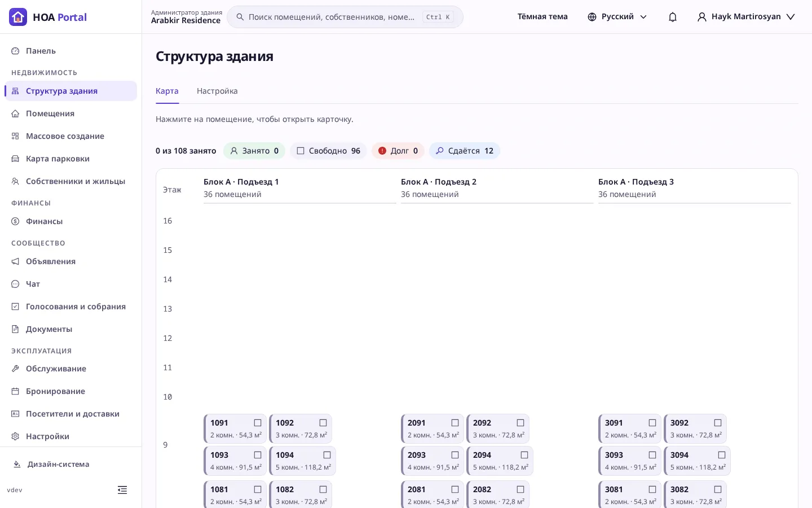The height and width of the screenshot is (508, 812).
Task: Go to Посетители и доставки
Action: point(70,414)
